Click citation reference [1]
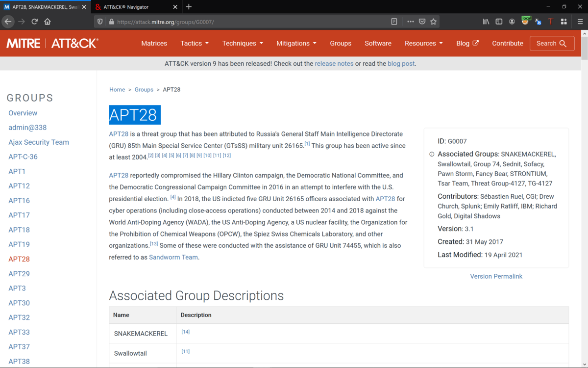Image resolution: width=588 pixels, height=368 pixels. coord(307,144)
